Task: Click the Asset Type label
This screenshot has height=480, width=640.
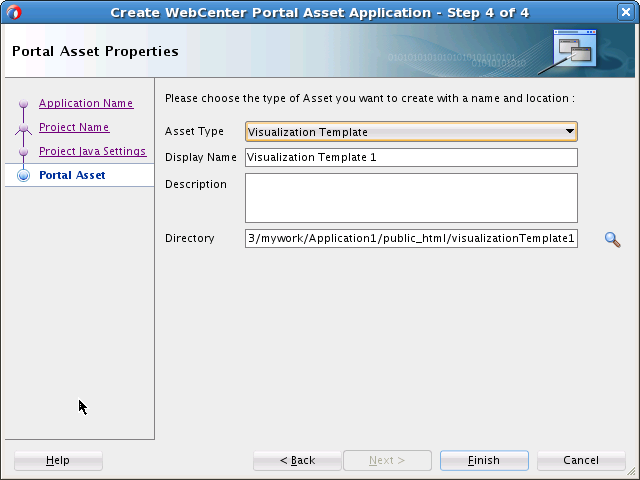Action: coord(194,131)
